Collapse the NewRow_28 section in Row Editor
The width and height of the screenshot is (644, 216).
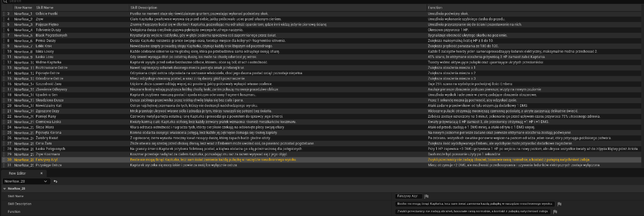4,189
